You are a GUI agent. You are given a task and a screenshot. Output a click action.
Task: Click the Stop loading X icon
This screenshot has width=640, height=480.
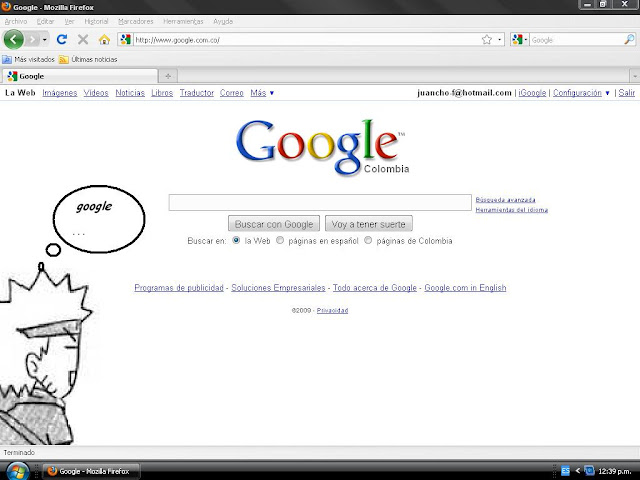click(x=83, y=40)
